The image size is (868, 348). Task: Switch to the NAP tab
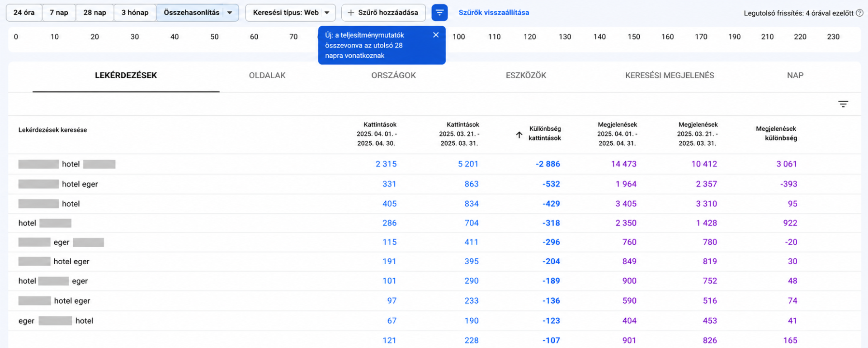[795, 76]
